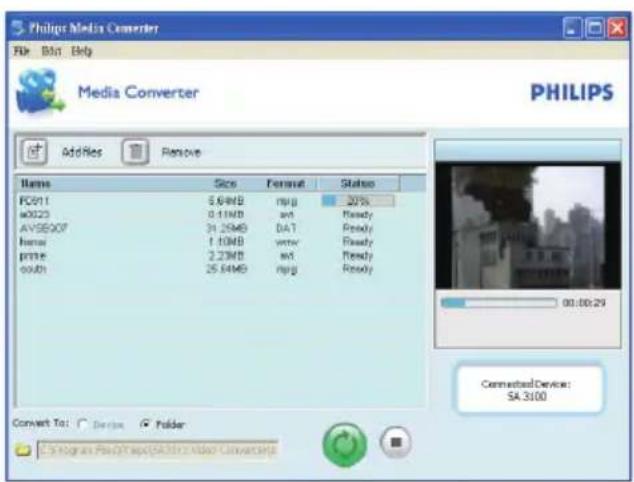Close the Philips Media Converter window
This screenshot has width=634, height=482.
tap(617, 28)
